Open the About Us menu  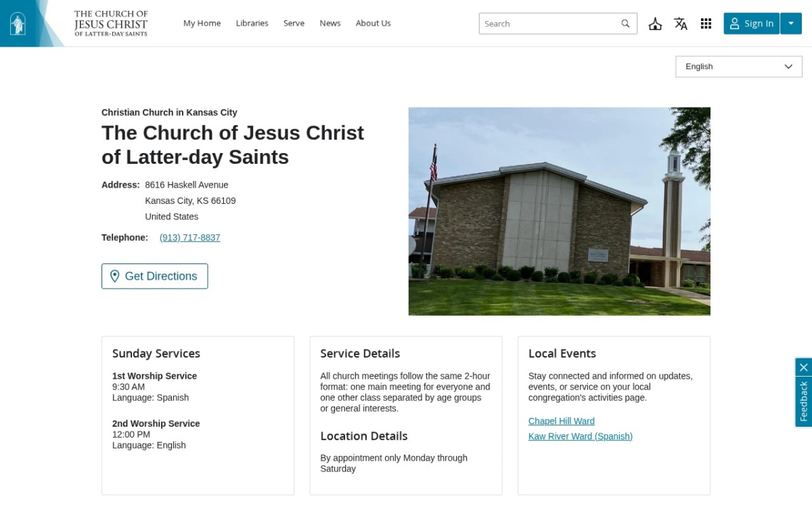(x=374, y=23)
